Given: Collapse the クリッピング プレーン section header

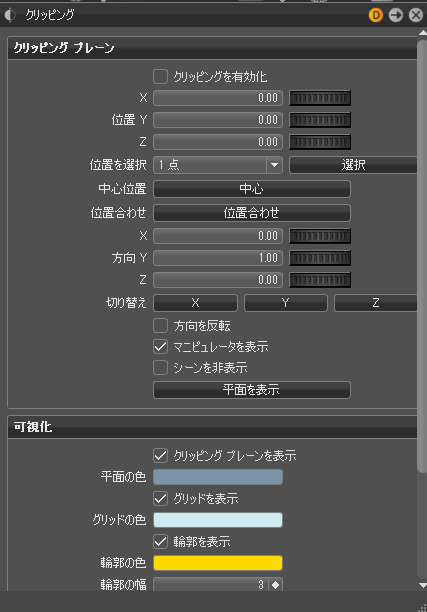Looking at the screenshot, I should (x=212, y=48).
